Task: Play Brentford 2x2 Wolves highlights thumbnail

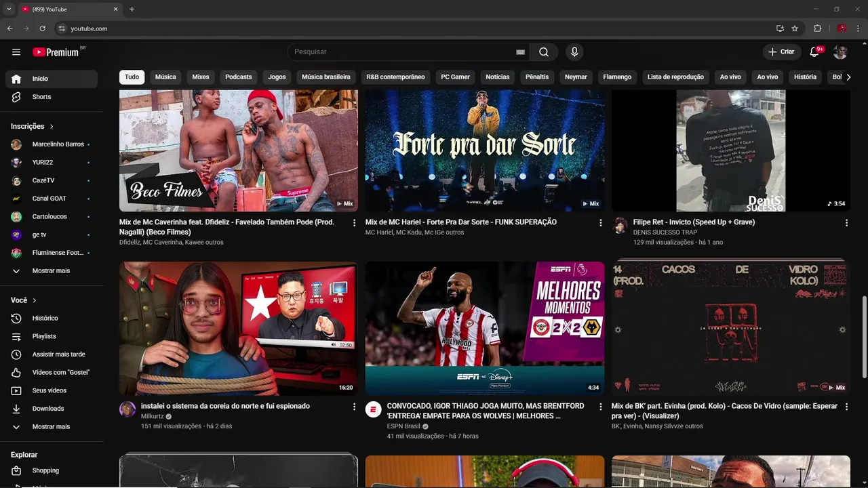Action: tap(485, 328)
